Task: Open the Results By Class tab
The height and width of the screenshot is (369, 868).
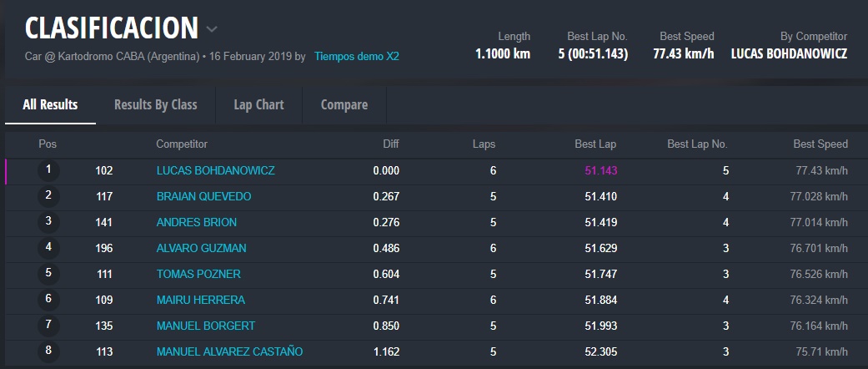Action: pyautogui.click(x=155, y=104)
